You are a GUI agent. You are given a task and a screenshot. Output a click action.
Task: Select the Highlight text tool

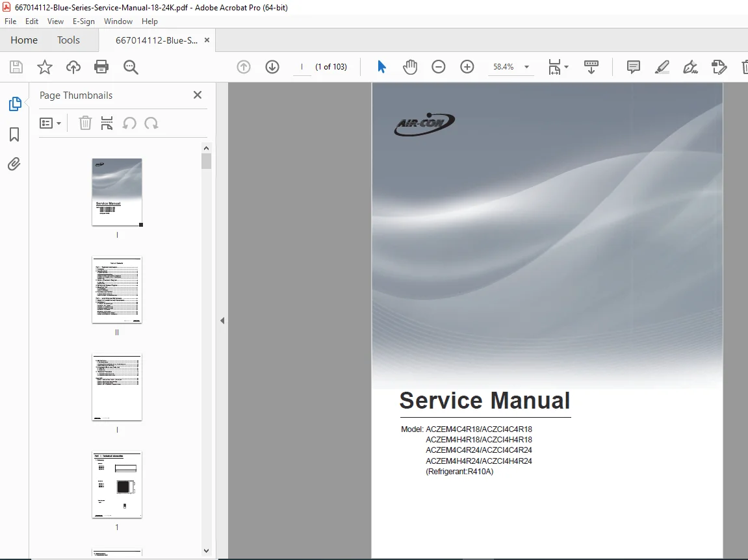coord(662,67)
